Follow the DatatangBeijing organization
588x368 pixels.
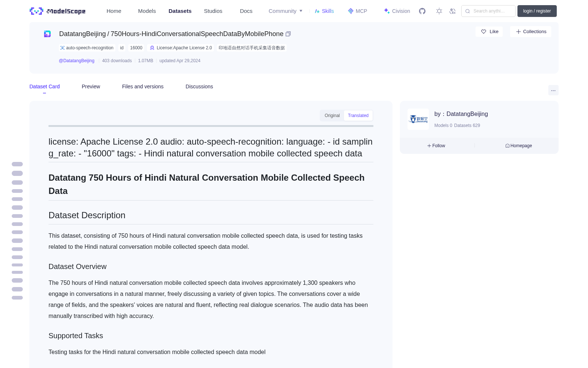pos(436,146)
